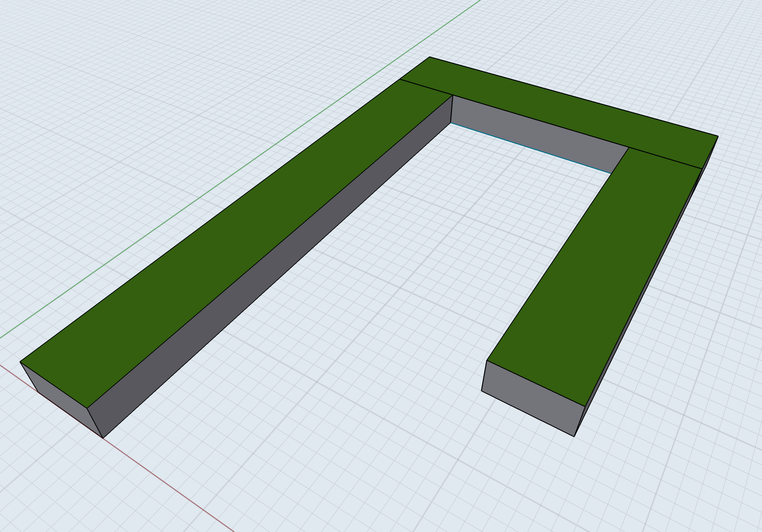
Task: Click the vertical inner corner edge between left bar and crossbar
Action: point(452,109)
